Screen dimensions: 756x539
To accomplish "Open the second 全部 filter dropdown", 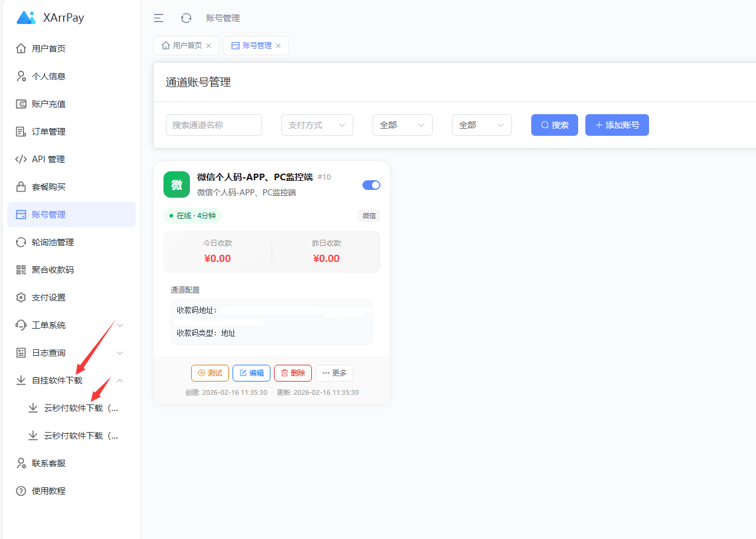I will pyautogui.click(x=482, y=125).
